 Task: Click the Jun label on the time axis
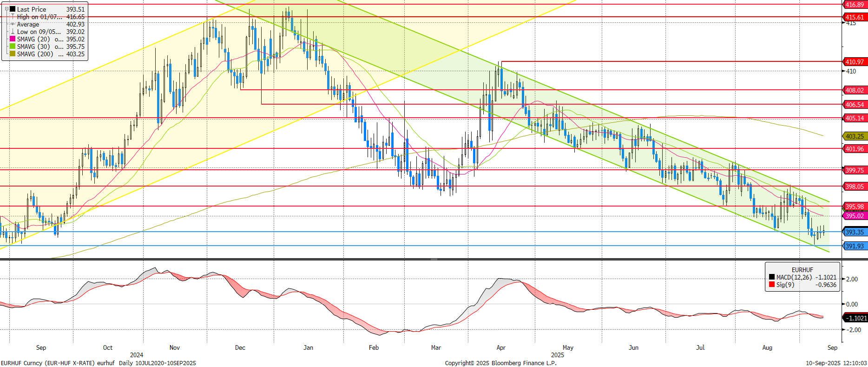pyautogui.click(x=633, y=347)
